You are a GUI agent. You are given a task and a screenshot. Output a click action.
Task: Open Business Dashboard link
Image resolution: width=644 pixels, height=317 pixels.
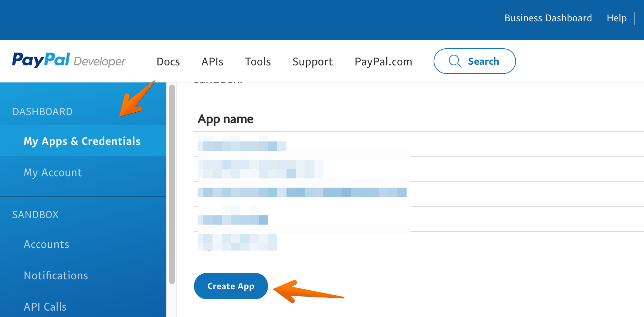(x=548, y=18)
